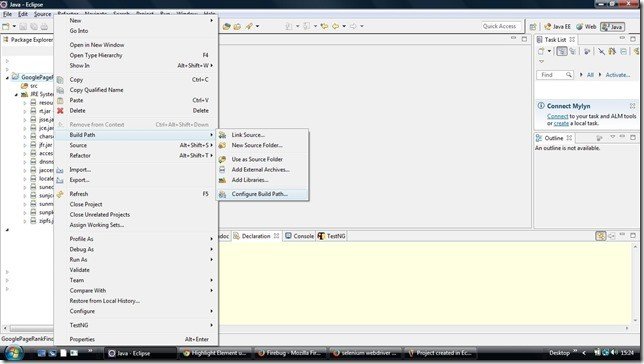
Task: Click the Save toolbar icon
Action: coord(23,26)
